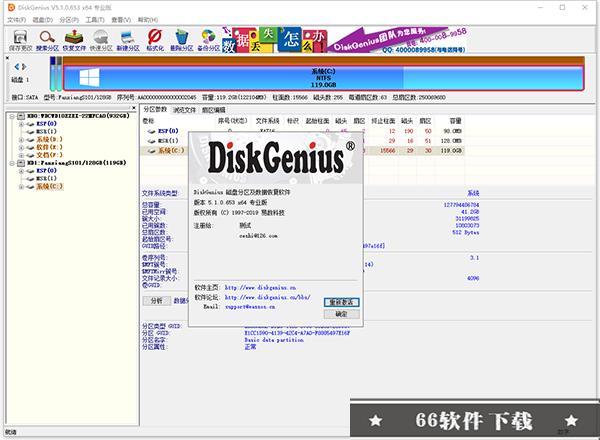Select 软件(E:) partition in tree

coord(49,147)
